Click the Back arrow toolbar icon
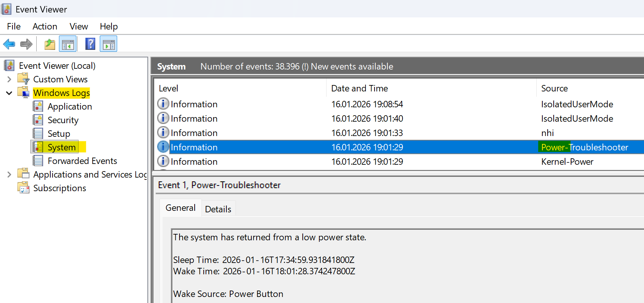This screenshot has width=644, height=303. coord(9,44)
